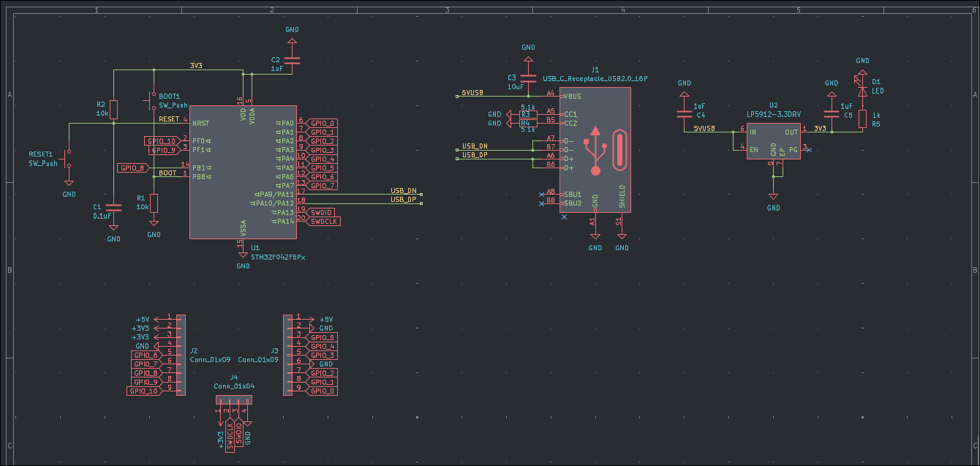The image size is (980, 466).
Task: Select resistor symbol R1
Action: 154,203
